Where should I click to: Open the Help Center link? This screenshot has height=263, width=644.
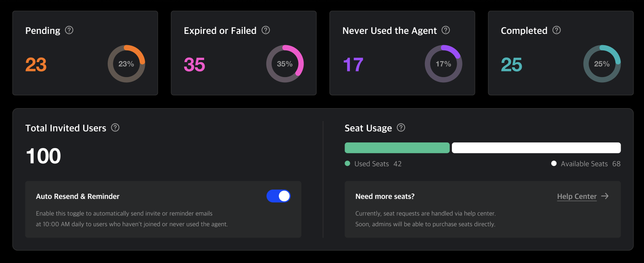point(577,196)
